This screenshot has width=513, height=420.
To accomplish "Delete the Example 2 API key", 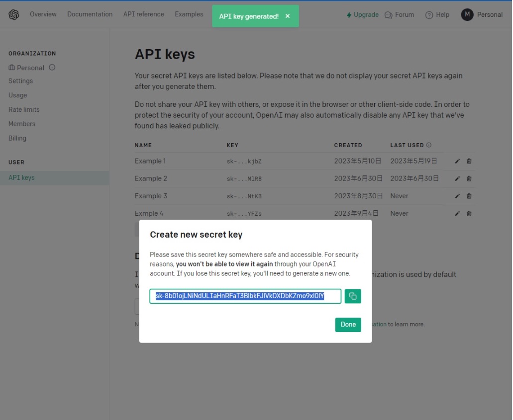I will [x=469, y=178].
